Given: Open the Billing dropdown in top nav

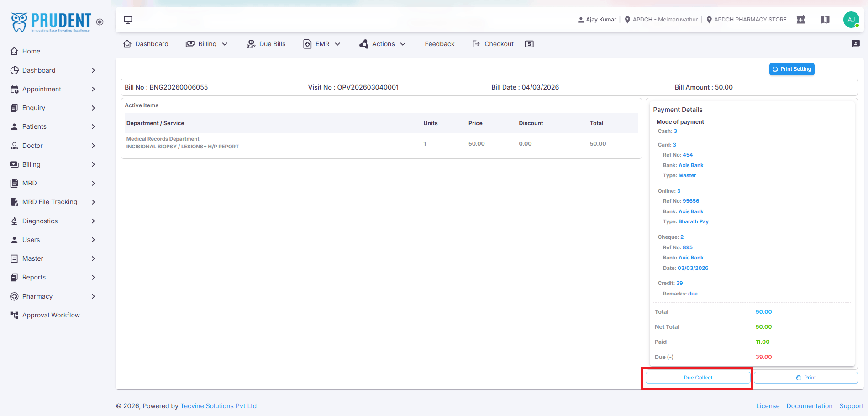Looking at the screenshot, I should (x=207, y=44).
